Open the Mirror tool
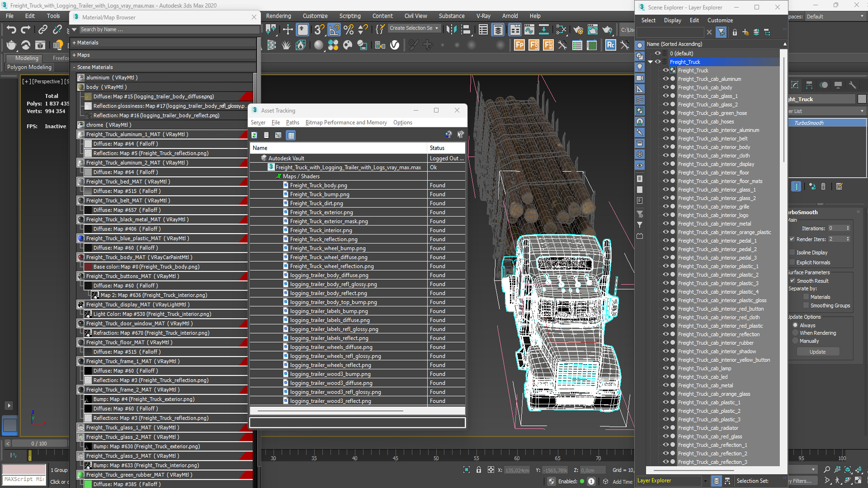This screenshot has width=868, height=488. tap(451, 30)
